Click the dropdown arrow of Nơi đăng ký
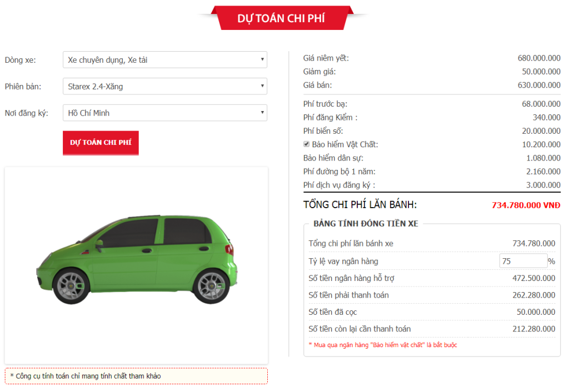The height and width of the screenshot is (392, 569). coord(262,112)
